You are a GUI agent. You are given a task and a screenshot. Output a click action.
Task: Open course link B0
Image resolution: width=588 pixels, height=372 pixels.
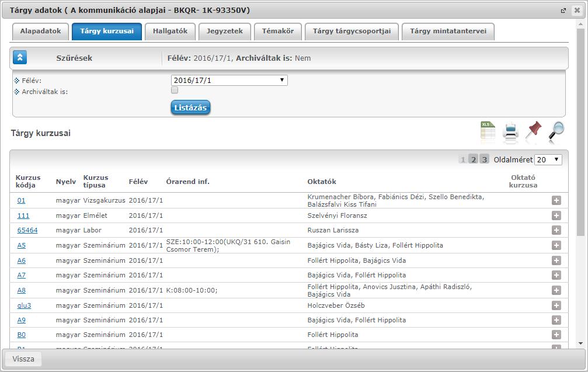pyautogui.click(x=22, y=335)
